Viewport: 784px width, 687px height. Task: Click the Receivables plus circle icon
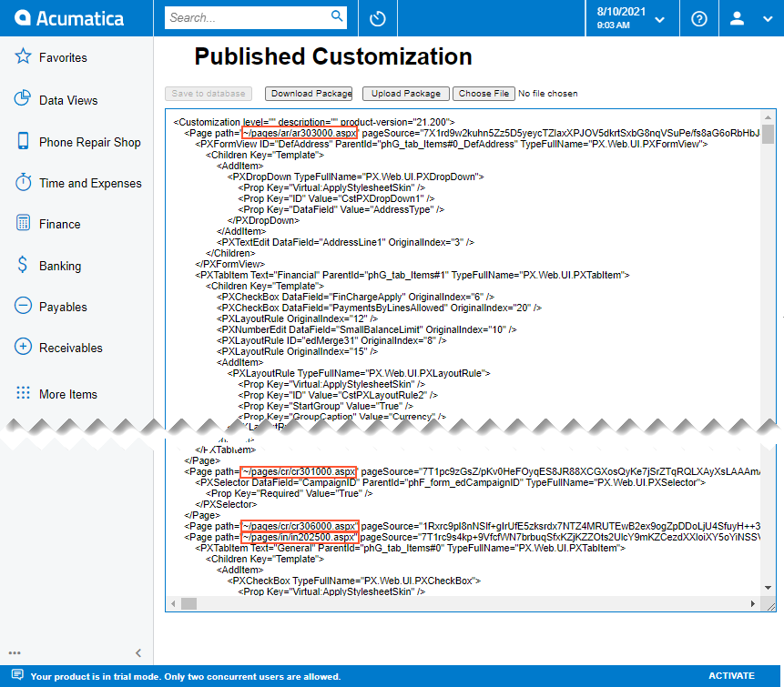[23, 347]
